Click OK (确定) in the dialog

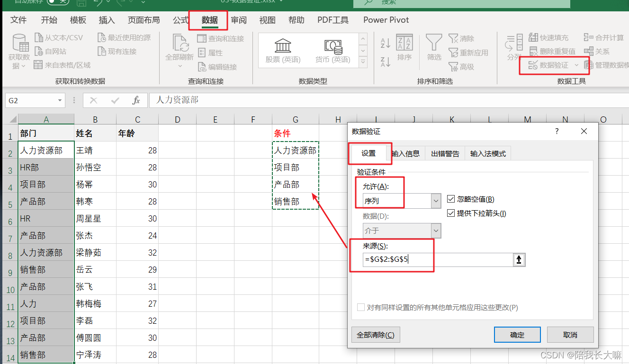pyautogui.click(x=517, y=335)
